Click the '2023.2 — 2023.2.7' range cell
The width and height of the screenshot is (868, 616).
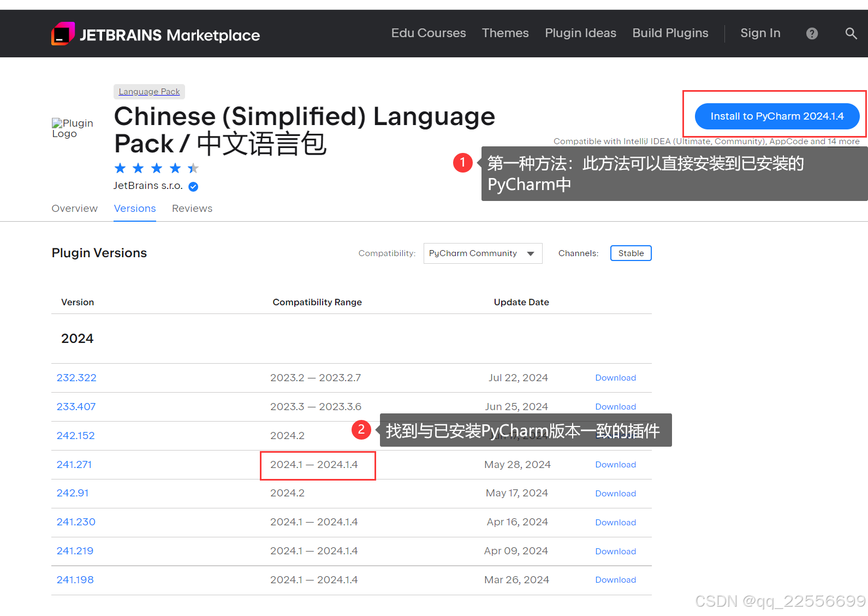(x=316, y=378)
